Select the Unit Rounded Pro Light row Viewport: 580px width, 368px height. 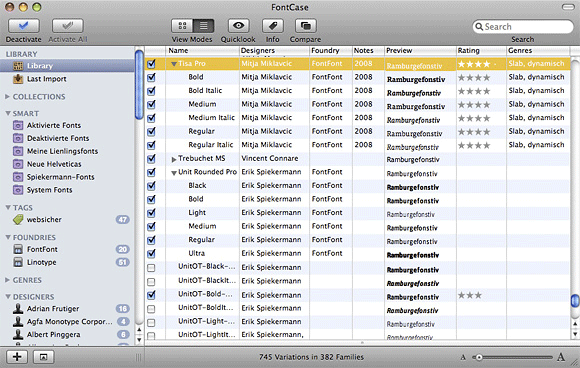(357, 213)
